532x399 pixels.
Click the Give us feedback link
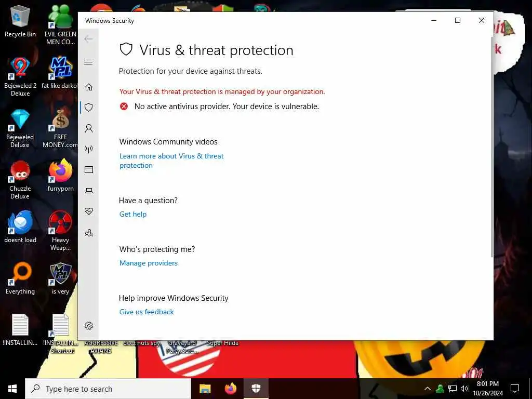[147, 312]
